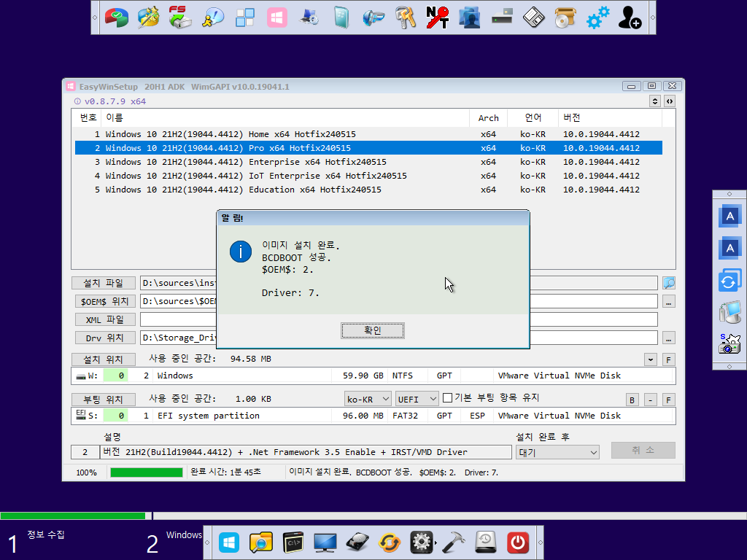Screen dimensions: 747x560
Task: Launch the folder search file explorer icon
Action: coord(261,542)
